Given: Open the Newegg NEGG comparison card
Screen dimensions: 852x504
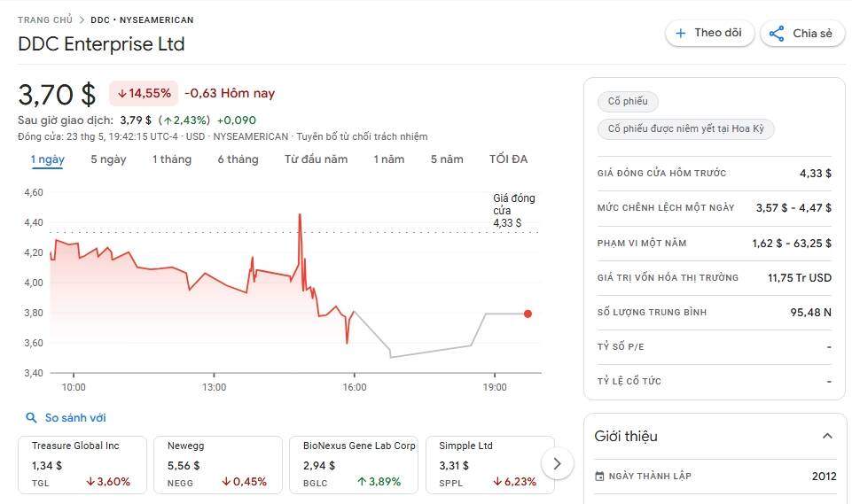Looking at the screenshot, I should click(x=218, y=465).
